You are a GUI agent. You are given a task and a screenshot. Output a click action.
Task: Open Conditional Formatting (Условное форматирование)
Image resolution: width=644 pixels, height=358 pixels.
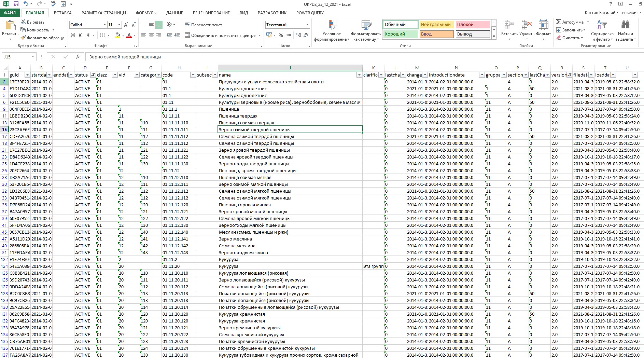tap(332, 31)
